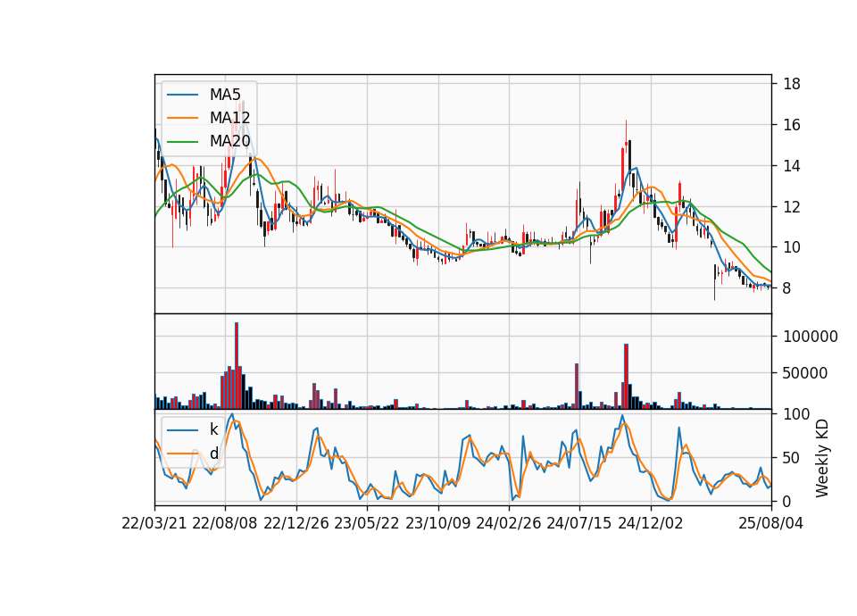Click the d legend label
857x616 pixels.
click(214, 454)
